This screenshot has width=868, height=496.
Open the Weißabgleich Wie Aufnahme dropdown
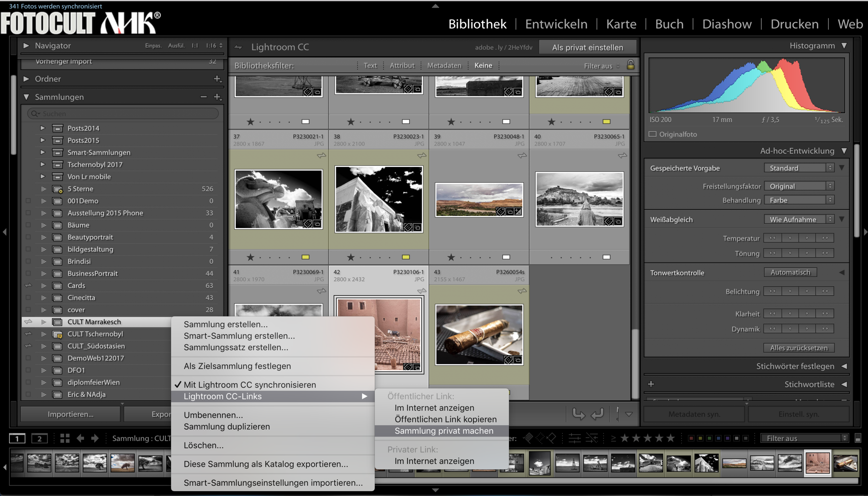(x=799, y=220)
